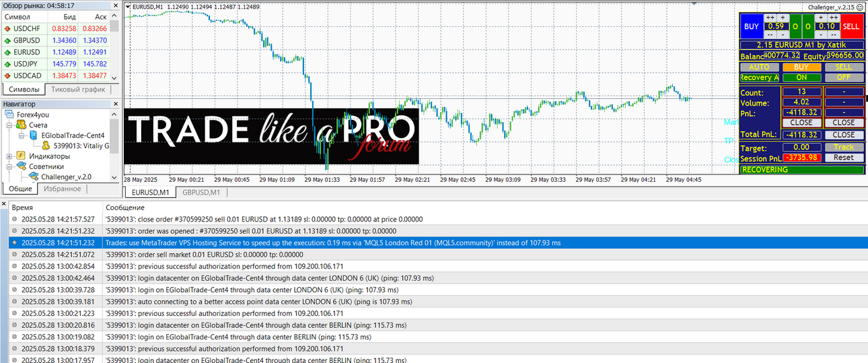
Task: Click the user icon of account 5399013
Action: [x=46, y=145]
